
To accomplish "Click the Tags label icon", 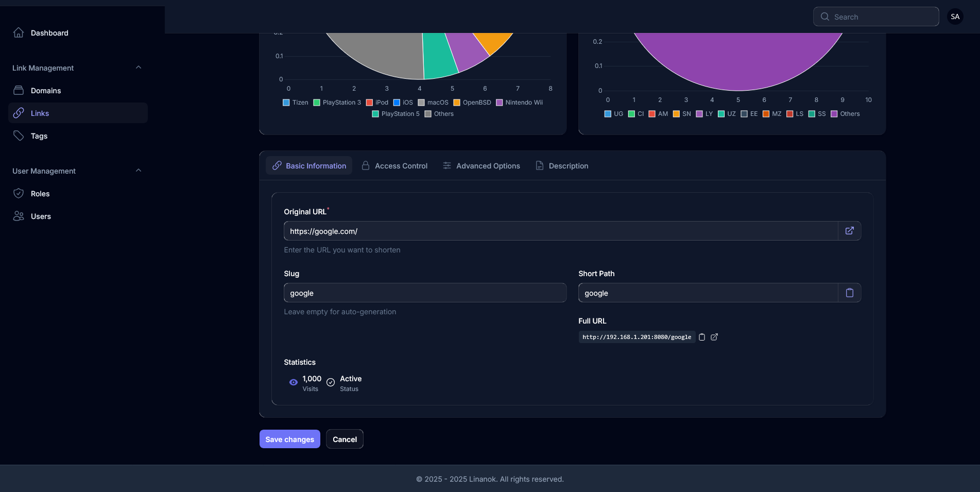I will coord(19,135).
